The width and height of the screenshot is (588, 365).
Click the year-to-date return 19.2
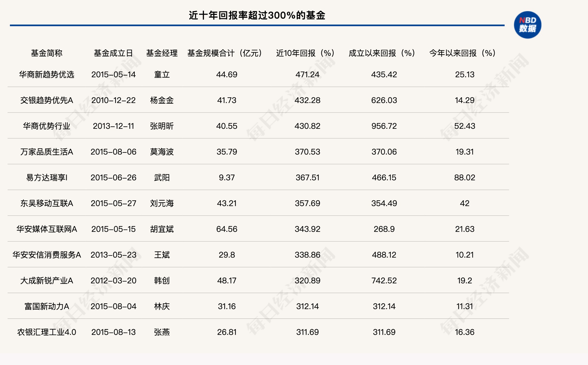click(464, 281)
